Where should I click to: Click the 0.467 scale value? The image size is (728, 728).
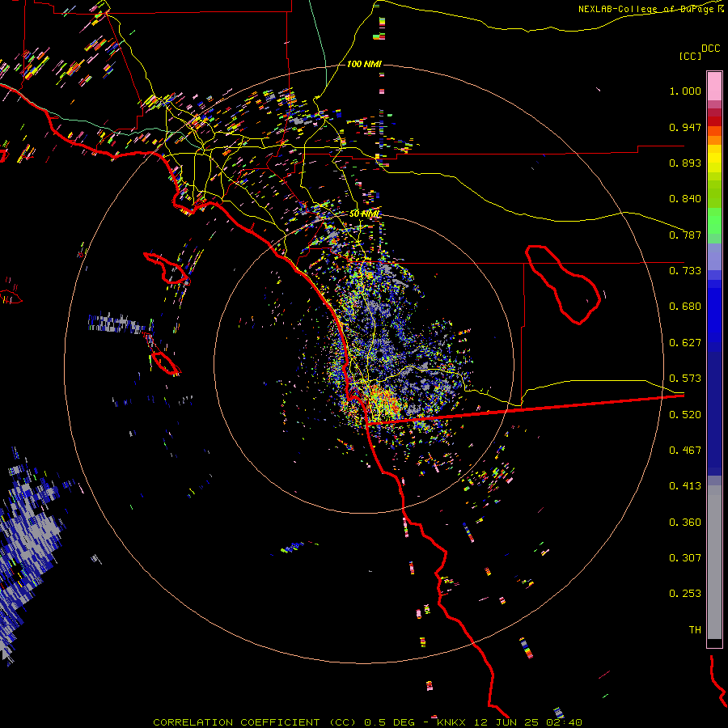click(x=685, y=451)
